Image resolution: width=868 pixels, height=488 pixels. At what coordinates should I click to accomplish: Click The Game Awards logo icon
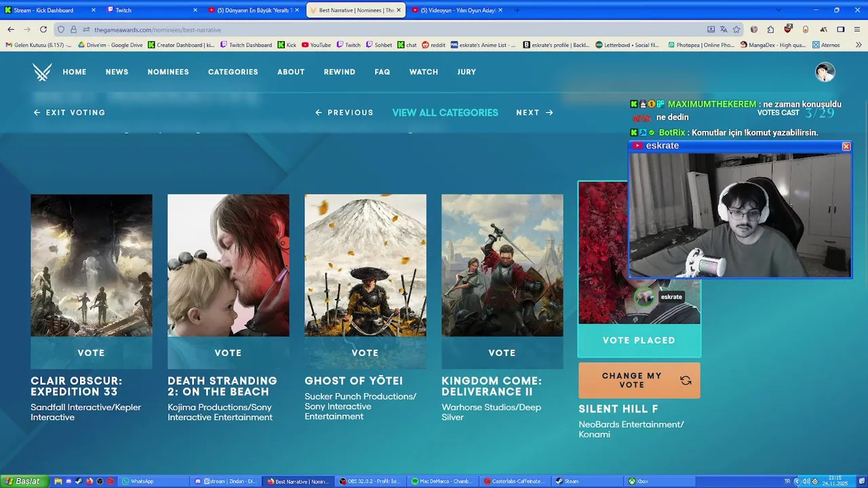click(x=42, y=72)
